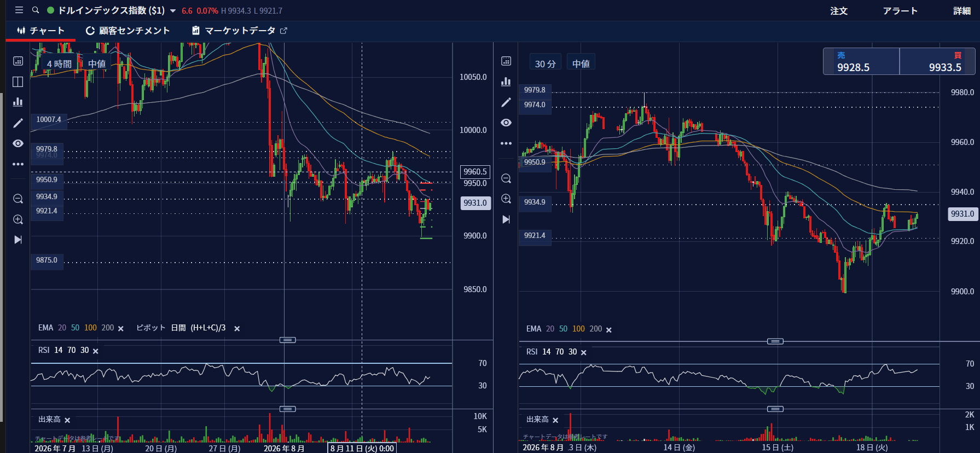Zoom in on the left chart
The height and width of the screenshot is (453, 980).
coord(18,219)
